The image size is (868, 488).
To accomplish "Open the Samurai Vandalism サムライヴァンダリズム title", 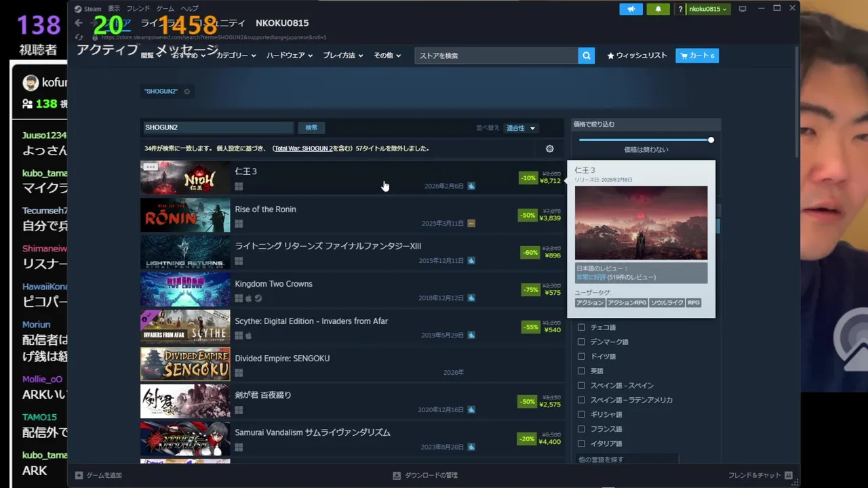I will 313,432.
